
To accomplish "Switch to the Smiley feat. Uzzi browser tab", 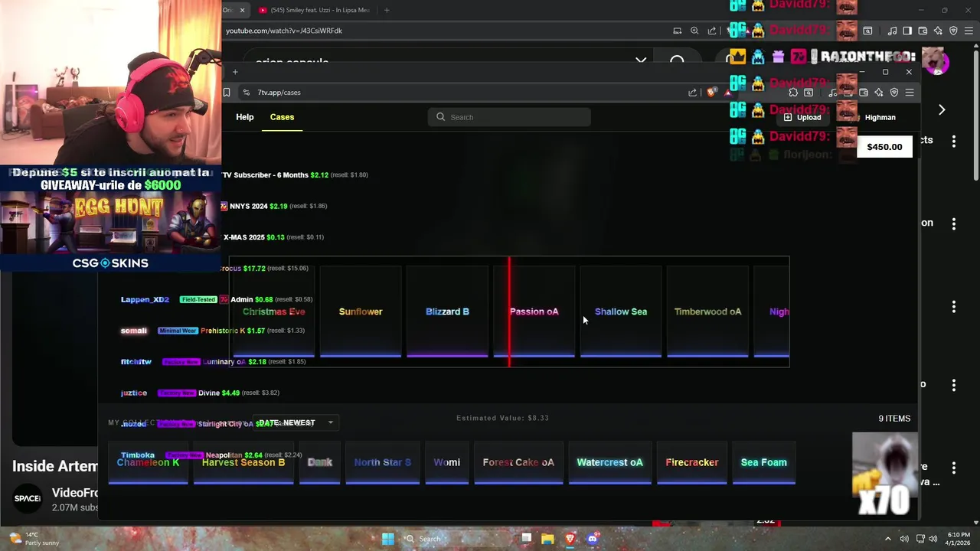I will point(314,10).
